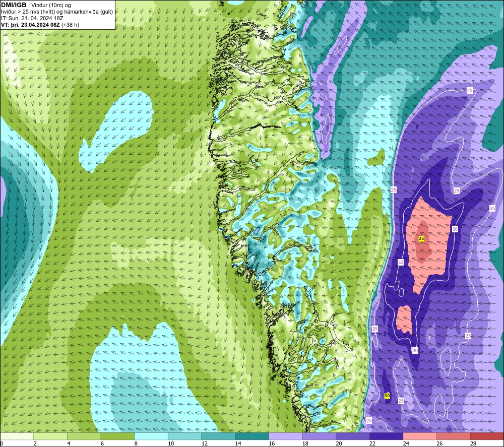
Task: Click the 'IT: Sun. 21. 04. 2024 18Z' line
Action: tap(32, 18)
